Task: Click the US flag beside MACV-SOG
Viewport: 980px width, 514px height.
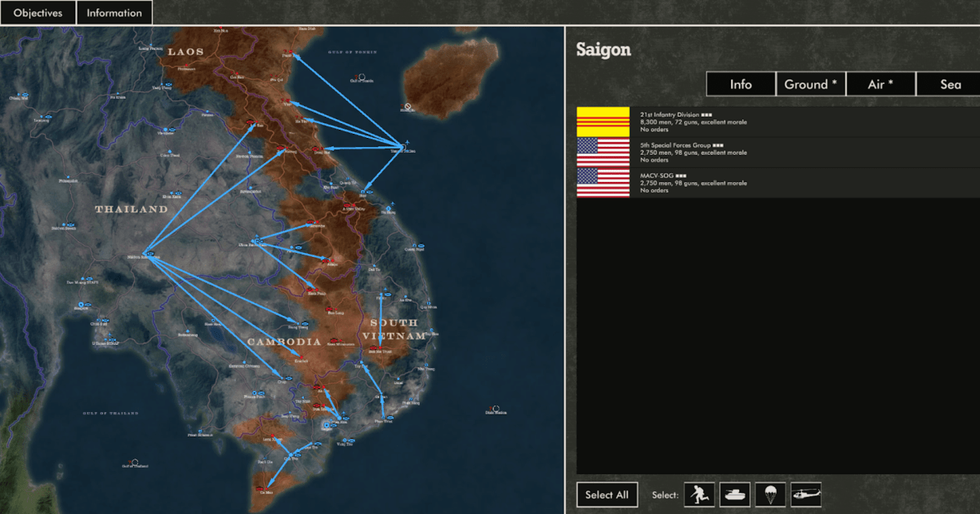Action: [603, 183]
